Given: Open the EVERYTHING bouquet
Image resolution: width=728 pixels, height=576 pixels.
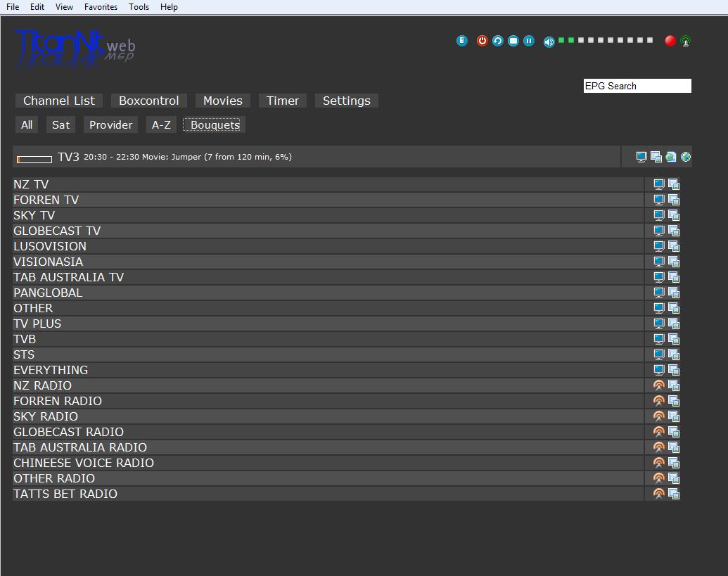Looking at the screenshot, I should point(51,370).
